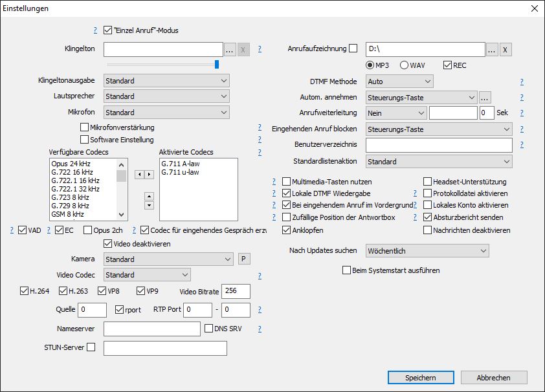Screen dimensions: 545x392
Task: Open Autom. annehmen extra options button
Action: point(485,98)
